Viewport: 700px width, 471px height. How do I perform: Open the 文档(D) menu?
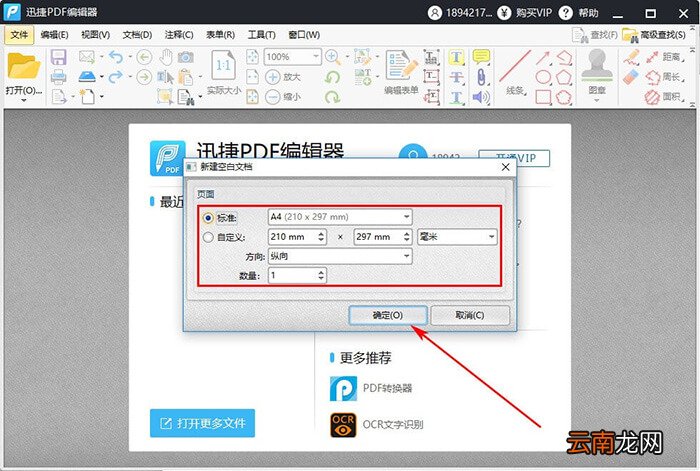pos(138,35)
